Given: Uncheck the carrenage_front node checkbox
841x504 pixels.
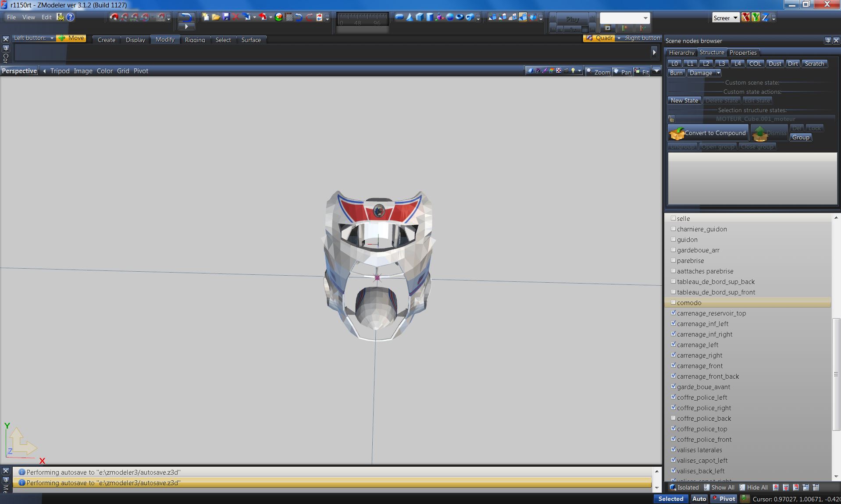Looking at the screenshot, I should [x=673, y=366].
